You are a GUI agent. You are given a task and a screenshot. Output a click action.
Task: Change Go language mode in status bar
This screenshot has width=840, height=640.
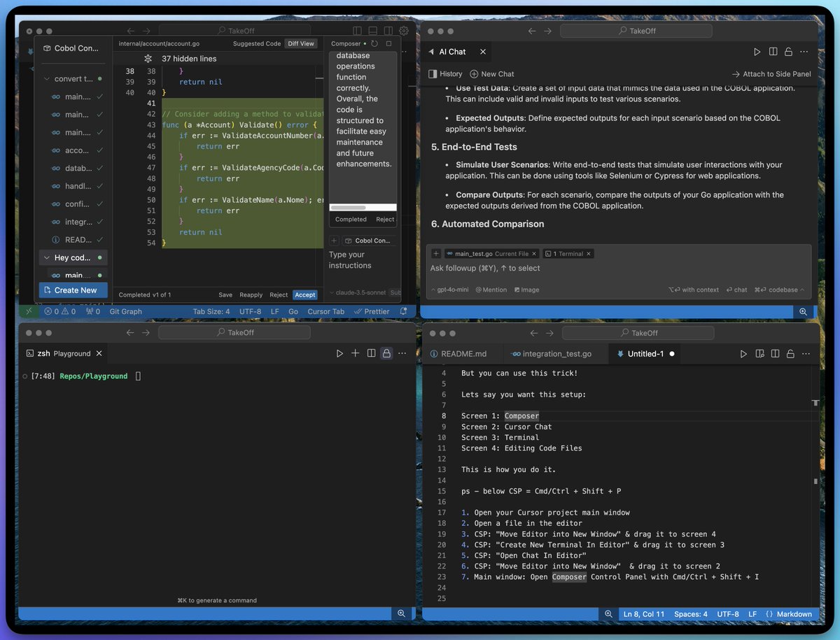(x=293, y=311)
